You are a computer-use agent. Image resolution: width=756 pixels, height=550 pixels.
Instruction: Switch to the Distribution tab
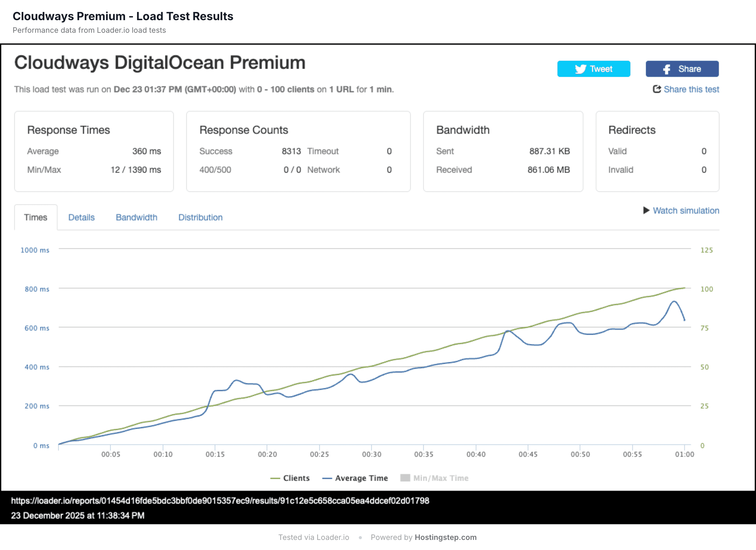200,217
